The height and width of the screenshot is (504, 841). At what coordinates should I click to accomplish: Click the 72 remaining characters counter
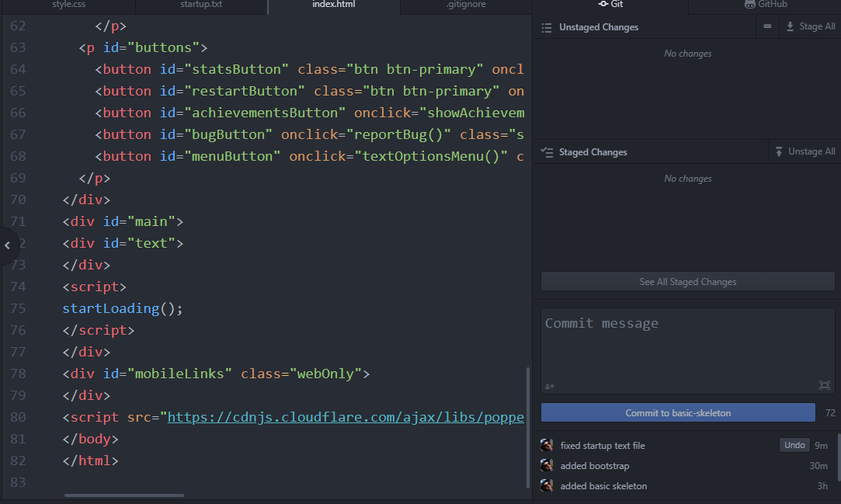coord(829,413)
